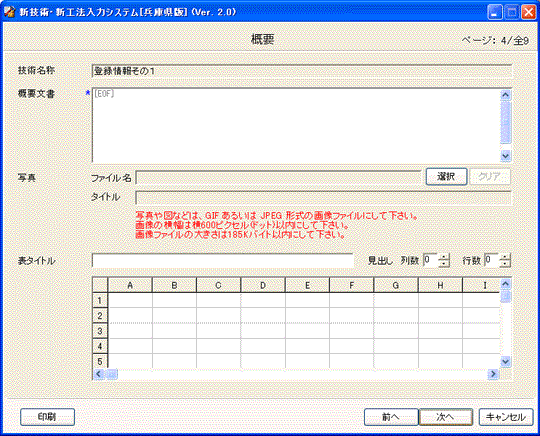
Task: Click the クリア button
Action: tap(490, 177)
